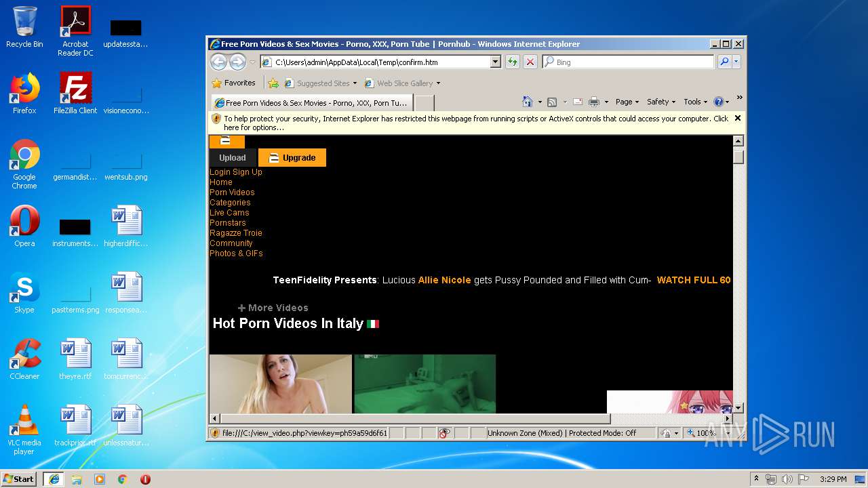Screen dimensions: 868x488
Task: Launch Acrobat Reader DC from desktop
Action: pyautogui.click(x=75, y=31)
